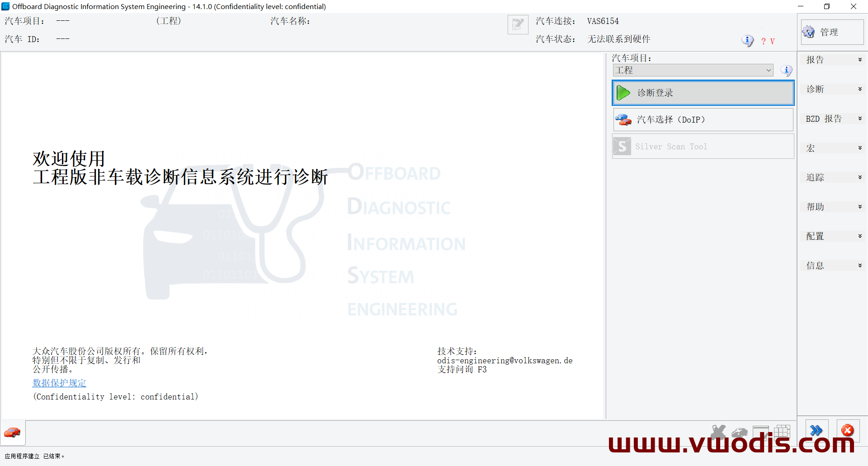Open the 汽车项目 dropdown showing 工程

tap(693, 71)
